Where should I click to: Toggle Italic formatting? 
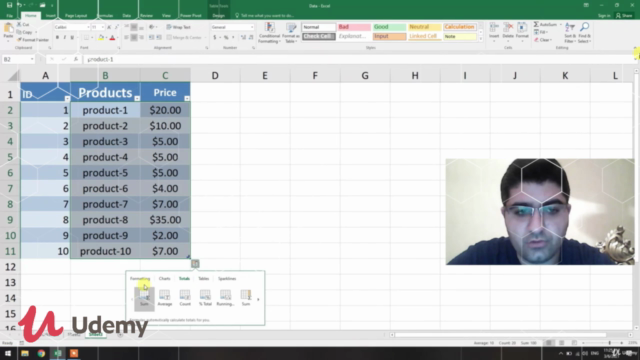[x=64, y=38]
